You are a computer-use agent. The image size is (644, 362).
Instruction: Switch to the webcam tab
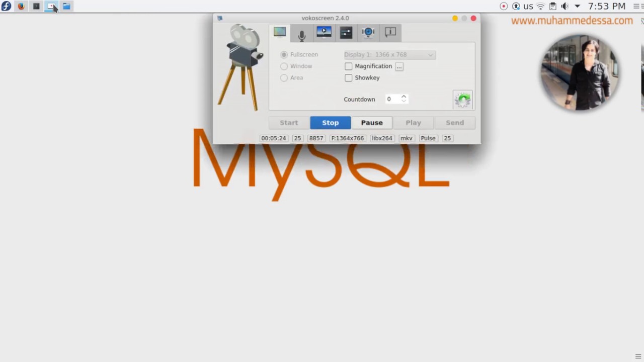(368, 33)
